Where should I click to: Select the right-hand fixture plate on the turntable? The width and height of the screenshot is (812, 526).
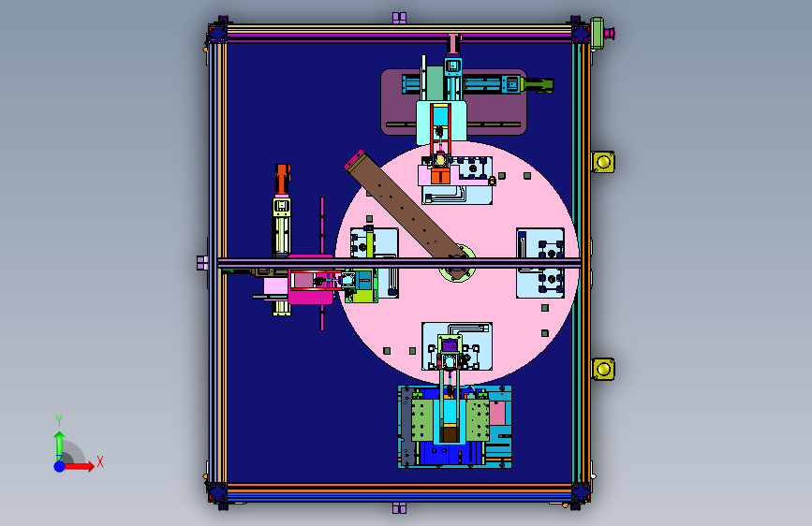coord(540,263)
